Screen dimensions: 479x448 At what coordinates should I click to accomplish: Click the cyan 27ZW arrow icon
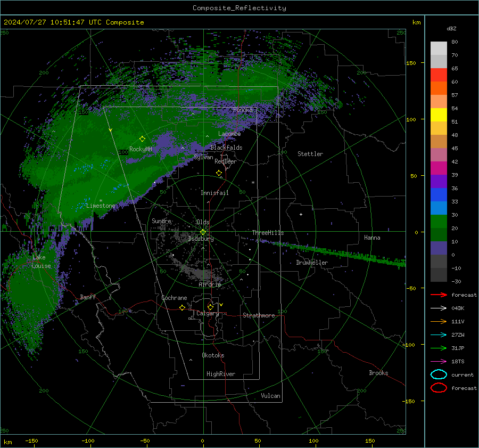tap(439, 335)
